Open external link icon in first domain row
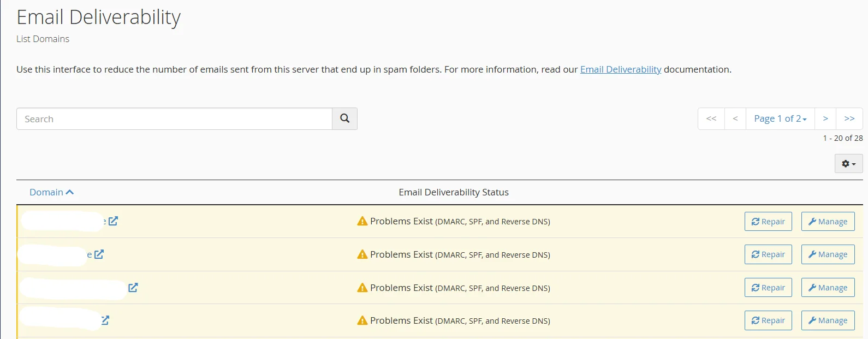 (113, 221)
